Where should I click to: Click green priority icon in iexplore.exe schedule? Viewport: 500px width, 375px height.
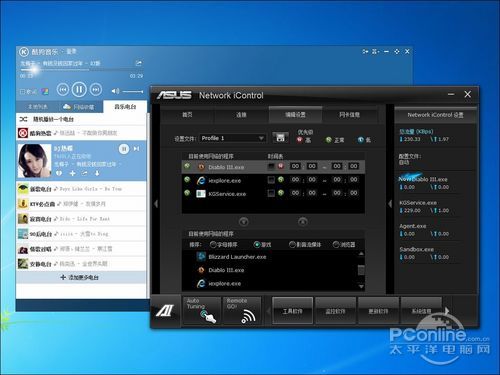[x=281, y=179]
